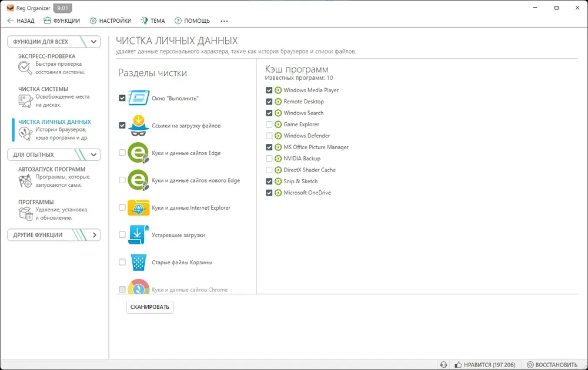Check the Game Explorer checkbox
The image size is (588, 370).
(269, 125)
